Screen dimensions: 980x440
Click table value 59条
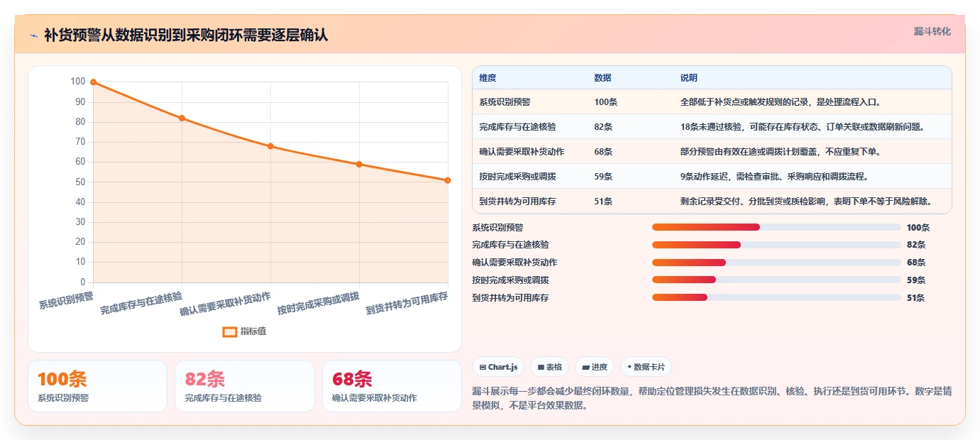[603, 177]
